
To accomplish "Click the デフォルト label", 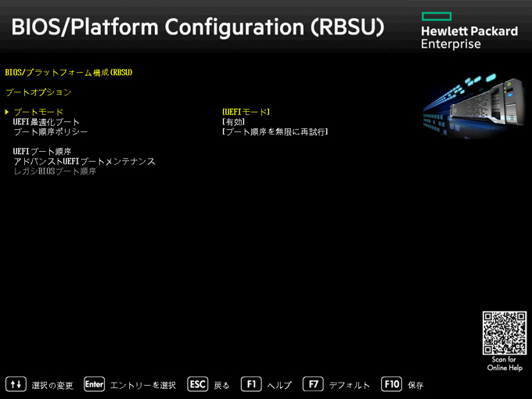I will [350, 386].
